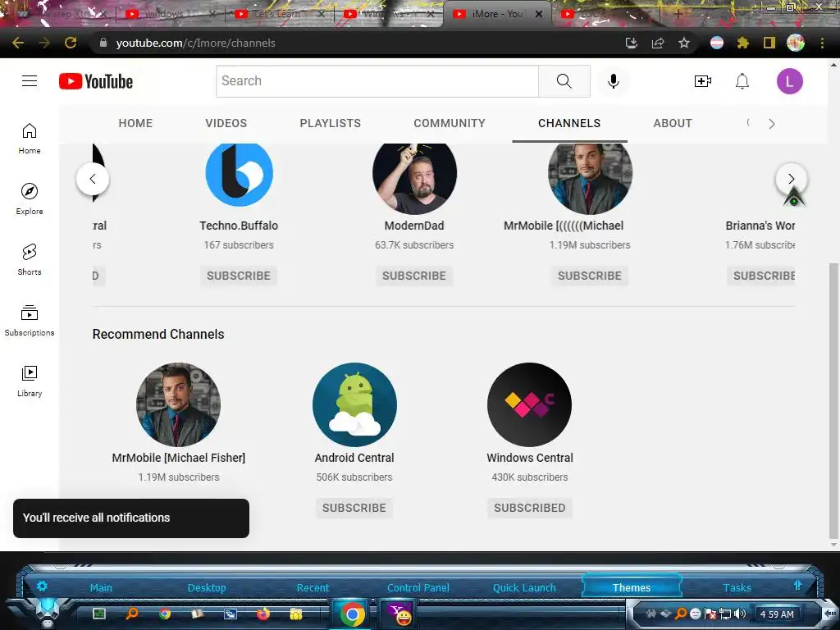
Task: Open Techno.Buffalo channel avatar
Action: (239, 173)
